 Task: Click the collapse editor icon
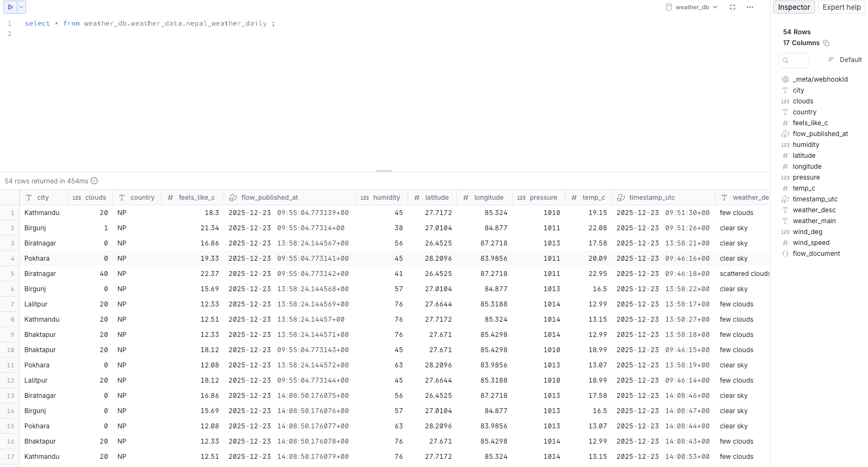732,7
